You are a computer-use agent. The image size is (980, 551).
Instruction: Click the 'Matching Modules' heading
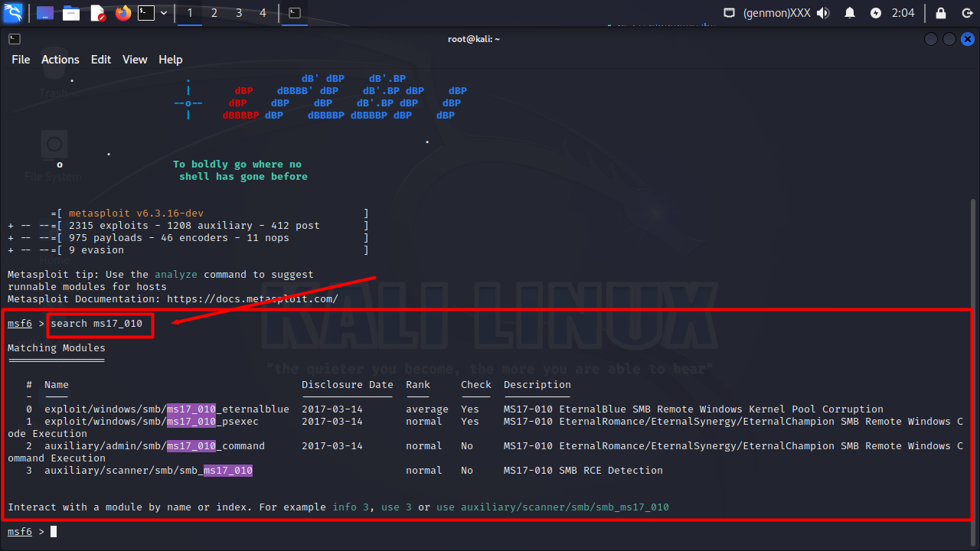(57, 348)
